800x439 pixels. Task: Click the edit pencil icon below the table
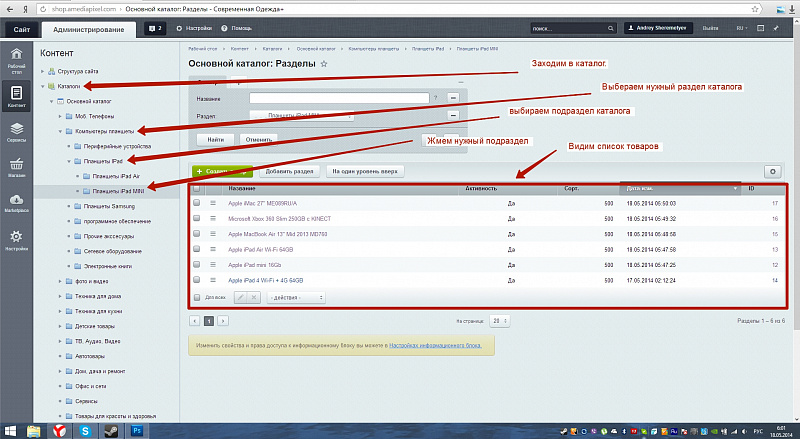(x=241, y=297)
